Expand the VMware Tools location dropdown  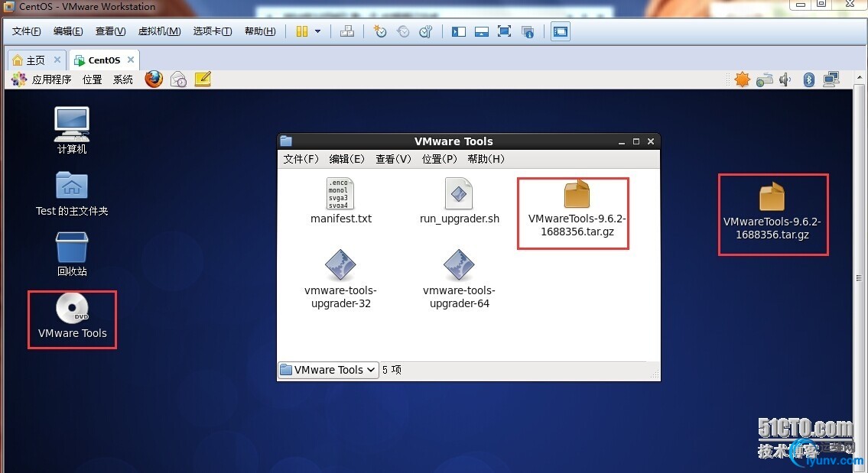328,370
